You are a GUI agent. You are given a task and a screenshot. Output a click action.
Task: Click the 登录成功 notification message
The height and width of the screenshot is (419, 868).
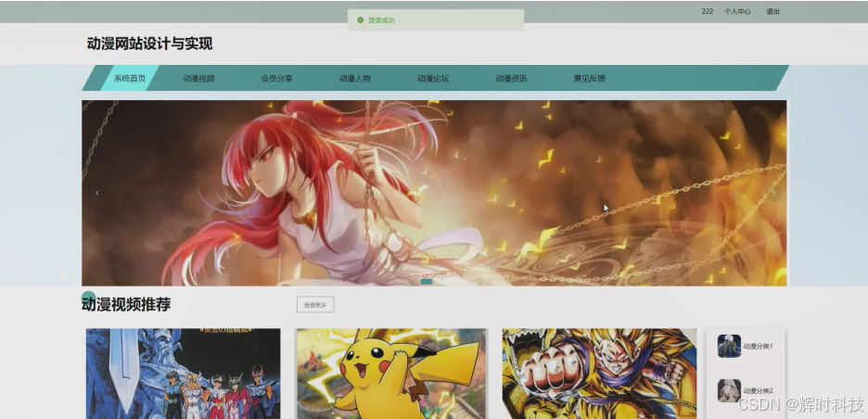(x=381, y=19)
